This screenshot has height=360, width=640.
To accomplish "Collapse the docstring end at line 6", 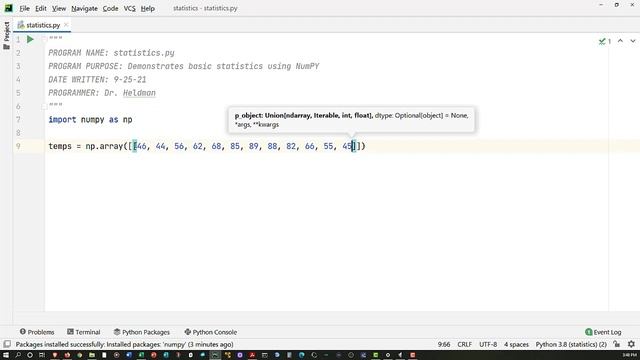I will point(44,107).
